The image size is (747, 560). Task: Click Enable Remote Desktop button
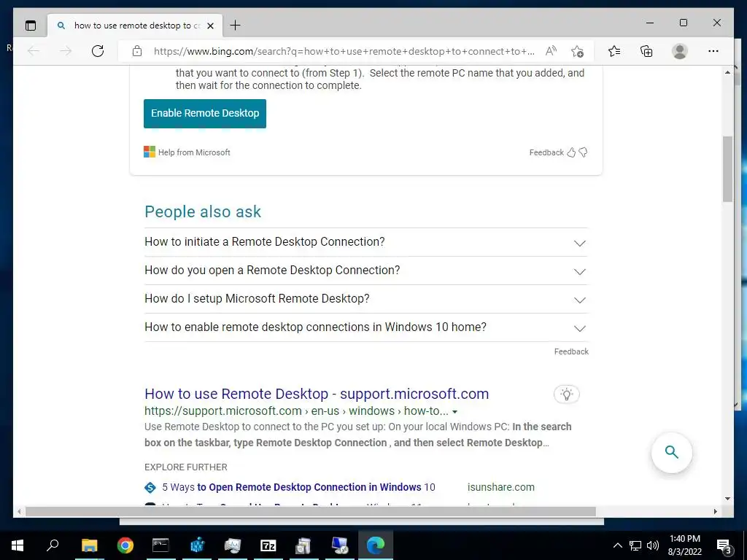tap(205, 113)
